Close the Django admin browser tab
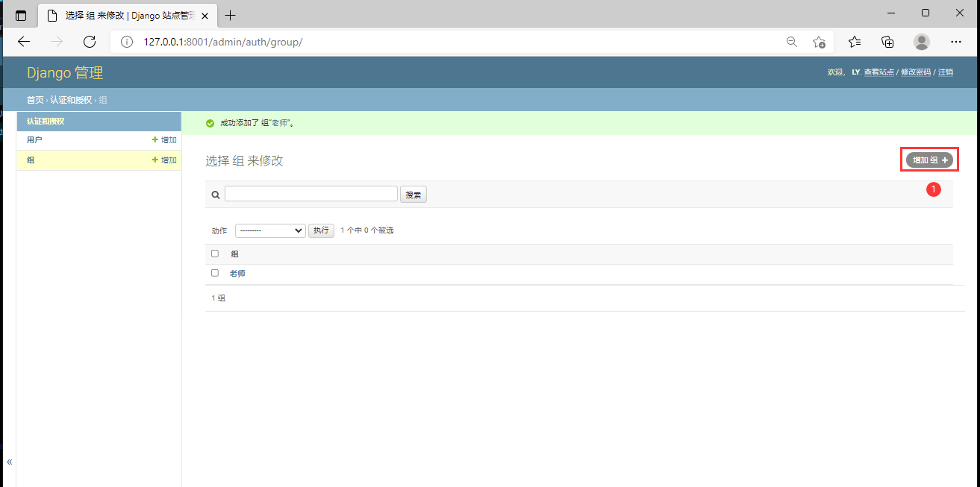The height and width of the screenshot is (487, 980). pyautogui.click(x=205, y=15)
